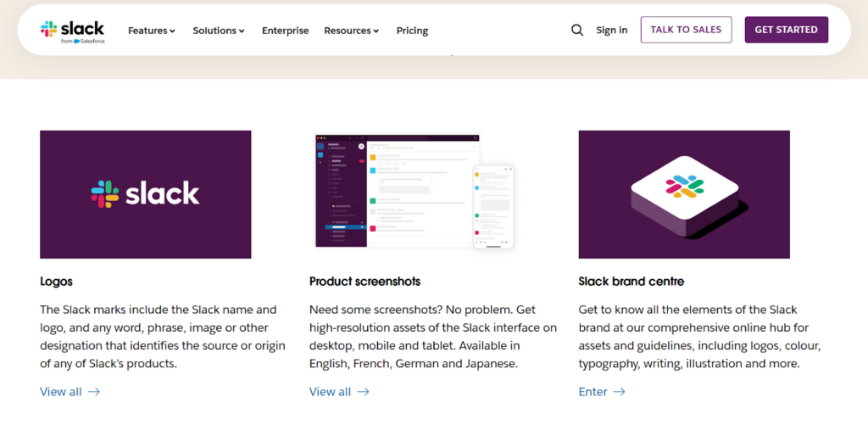Click the Slack logo in the navbar
This screenshot has height=425, width=868.
point(72,30)
